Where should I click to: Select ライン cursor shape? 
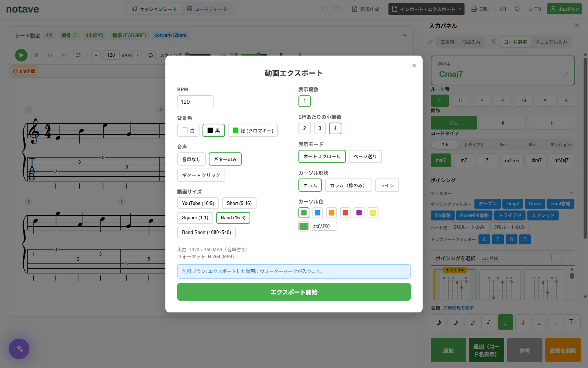click(x=387, y=185)
